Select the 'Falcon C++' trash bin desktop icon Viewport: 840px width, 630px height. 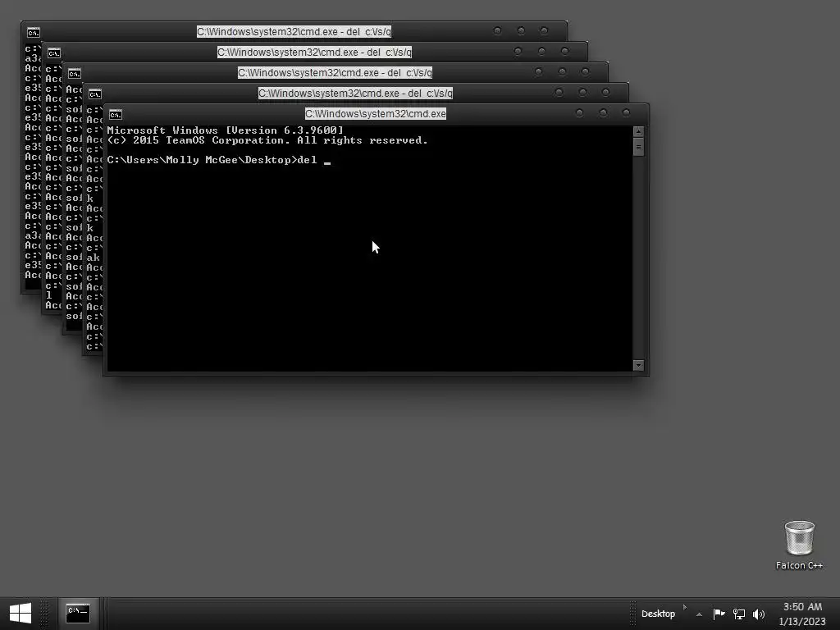click(x=799, y=545)
